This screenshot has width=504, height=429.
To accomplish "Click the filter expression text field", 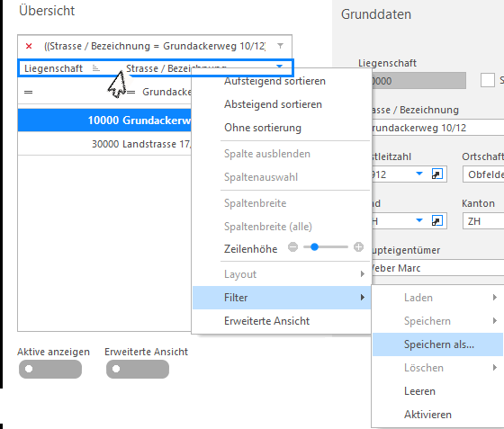I will point(155,46).
